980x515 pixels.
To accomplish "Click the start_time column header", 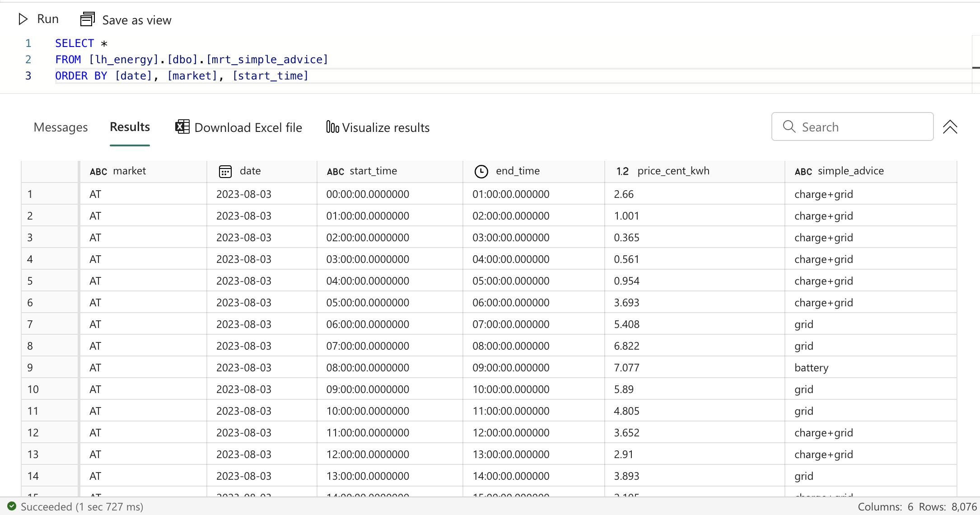I will [373, 171].
